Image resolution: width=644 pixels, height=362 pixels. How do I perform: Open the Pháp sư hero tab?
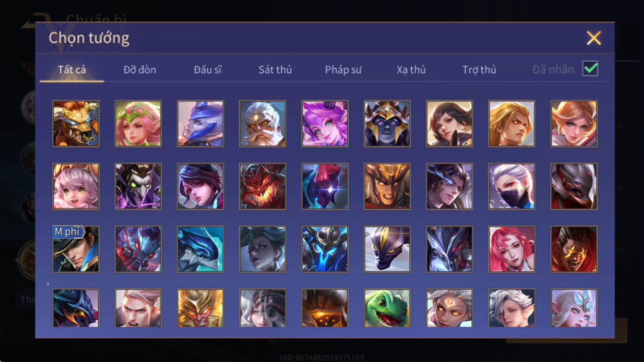click(x=343, y=69)
